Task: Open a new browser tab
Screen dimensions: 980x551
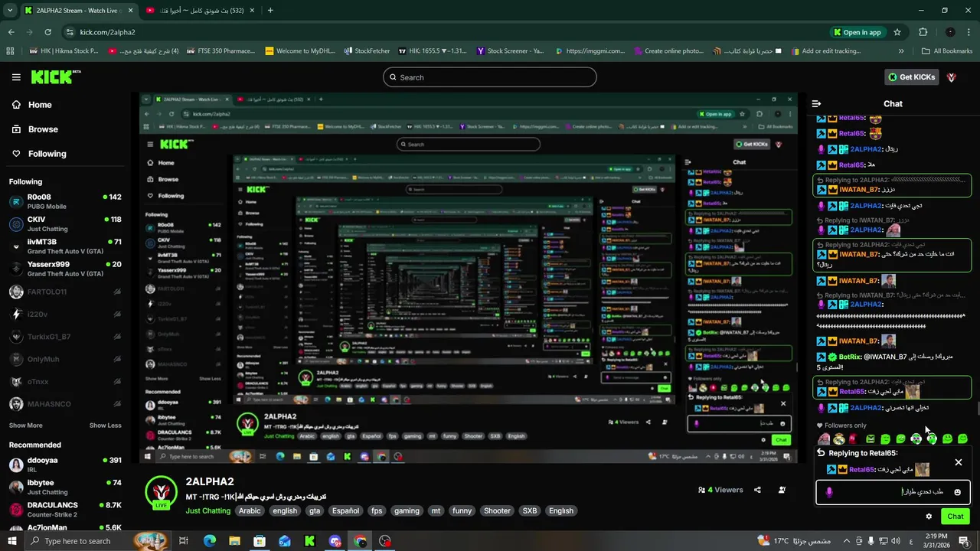Action: click(x=270, y=11)
